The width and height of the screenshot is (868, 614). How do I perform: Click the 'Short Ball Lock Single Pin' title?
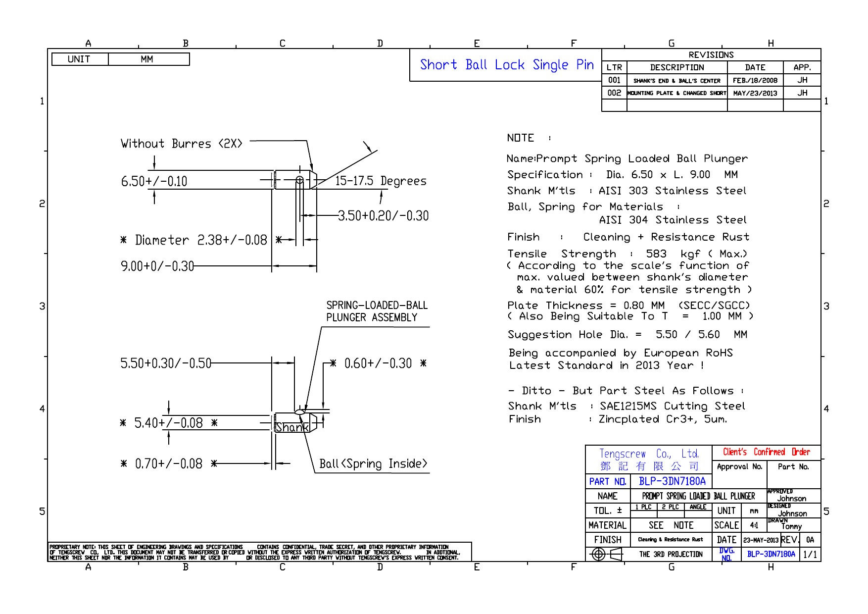(506, 65)
